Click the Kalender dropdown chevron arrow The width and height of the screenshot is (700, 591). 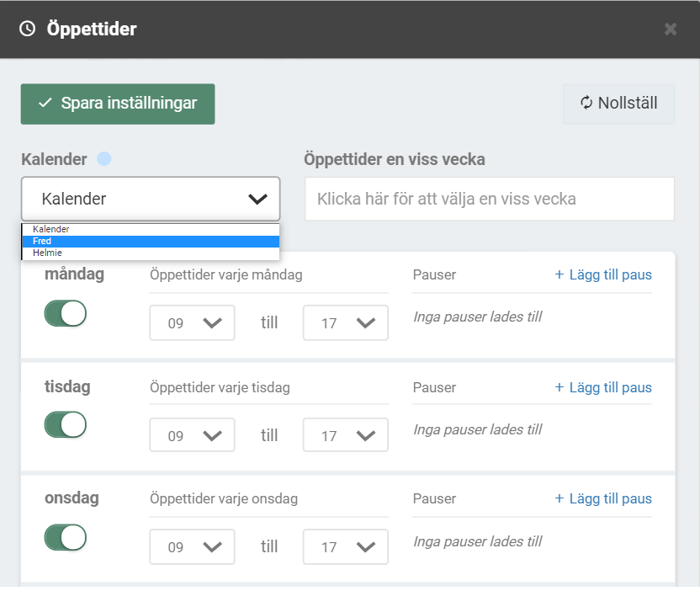point(257,200)
